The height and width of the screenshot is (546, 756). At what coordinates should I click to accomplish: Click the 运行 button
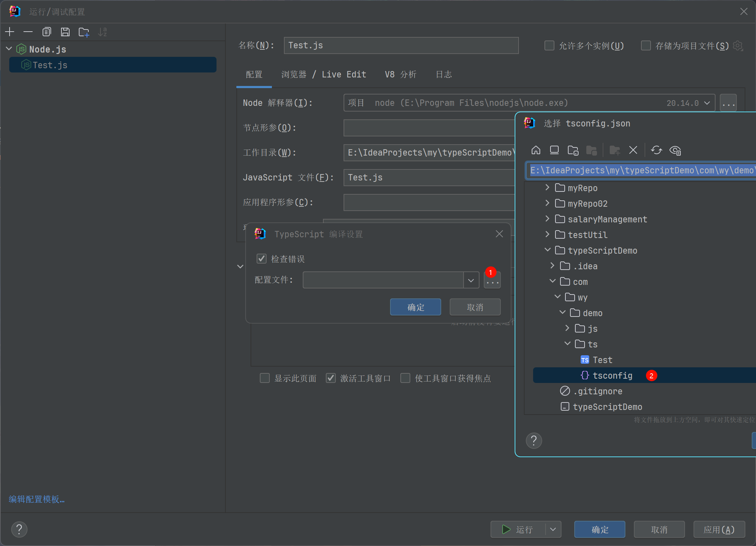518,529
